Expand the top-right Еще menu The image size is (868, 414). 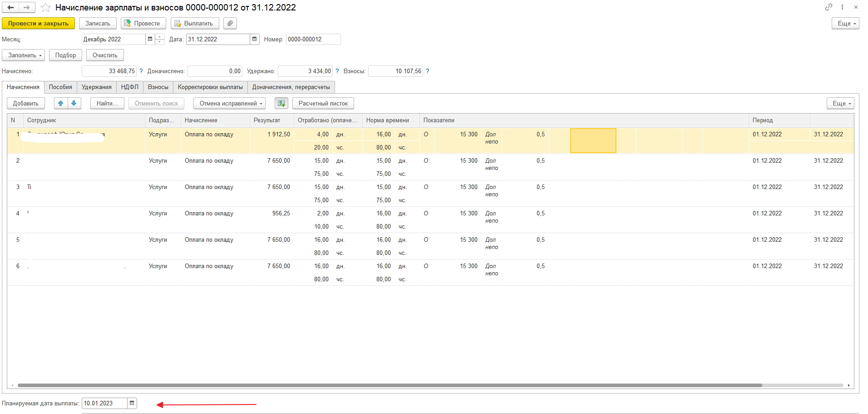(845, 23)
